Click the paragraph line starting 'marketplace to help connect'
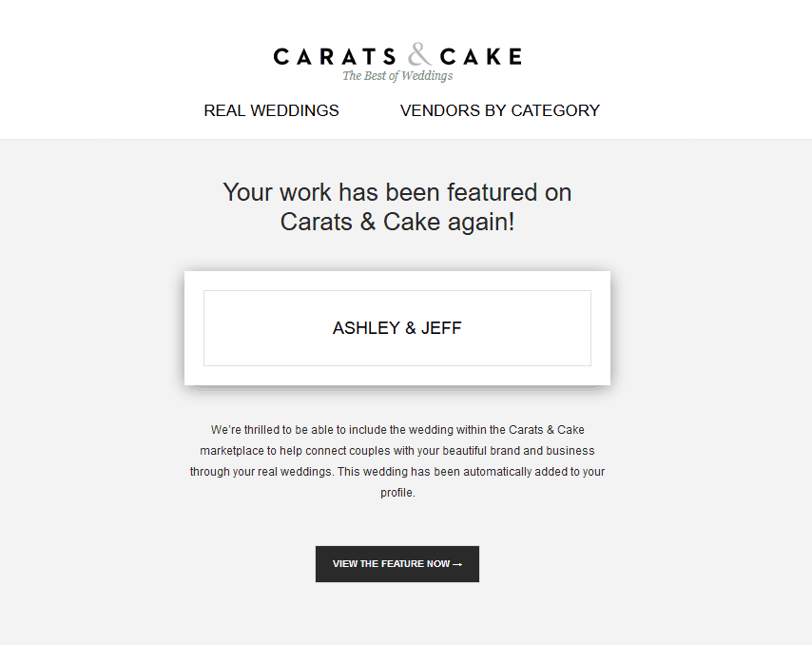 (397, 451)
